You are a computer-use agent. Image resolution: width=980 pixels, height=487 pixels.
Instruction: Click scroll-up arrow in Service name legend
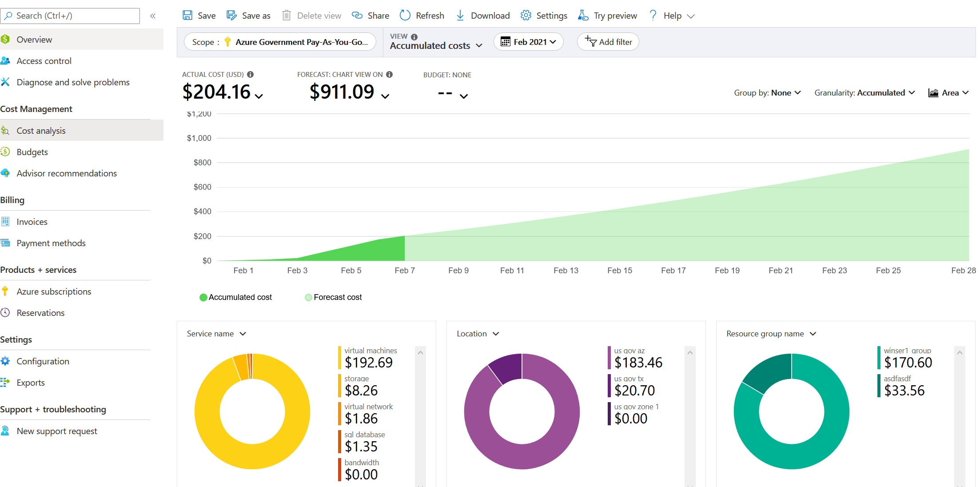pos(420,352)
